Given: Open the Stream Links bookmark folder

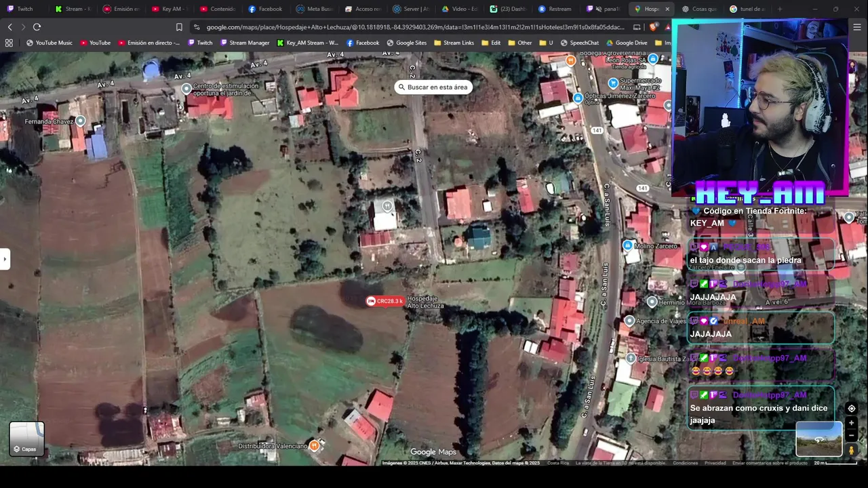Looking at the screenshot, I should [454, 43].
